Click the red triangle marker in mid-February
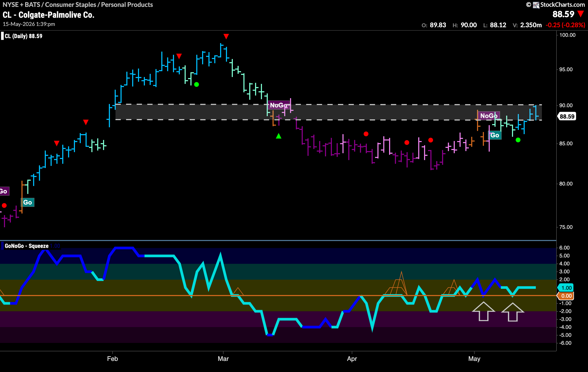 point(179,56)
